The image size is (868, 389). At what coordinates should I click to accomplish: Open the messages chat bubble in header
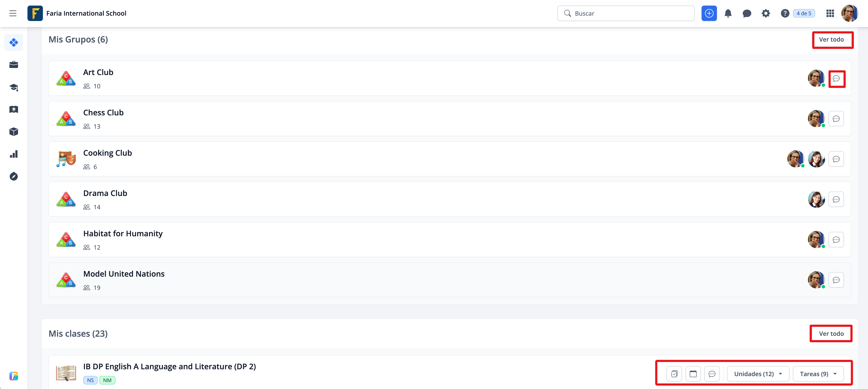click(747, 14)
